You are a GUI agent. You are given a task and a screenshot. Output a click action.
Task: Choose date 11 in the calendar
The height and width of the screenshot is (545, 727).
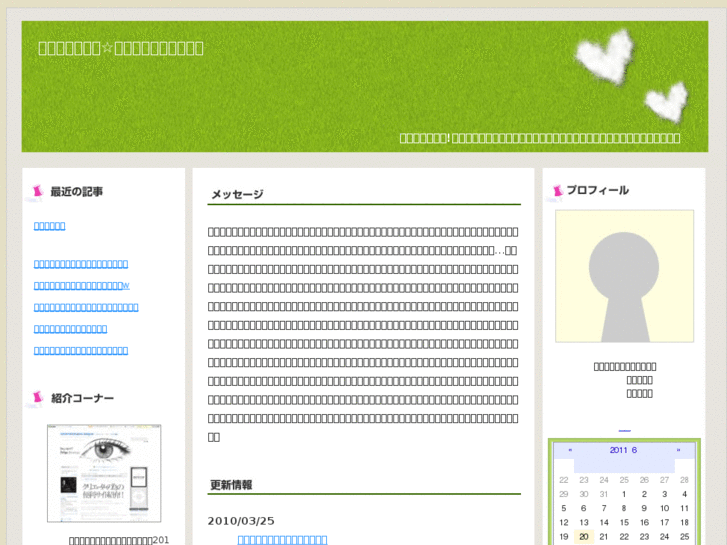click(684, 508)
